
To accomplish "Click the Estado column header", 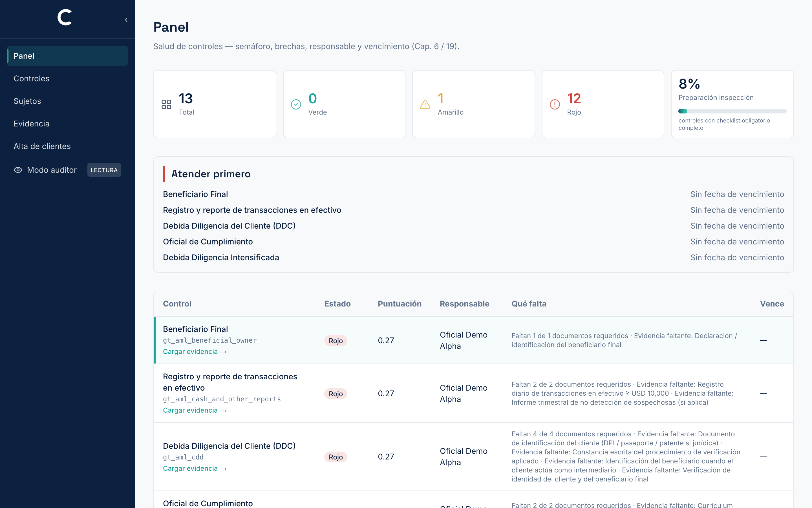I will [x=337, y=304].
